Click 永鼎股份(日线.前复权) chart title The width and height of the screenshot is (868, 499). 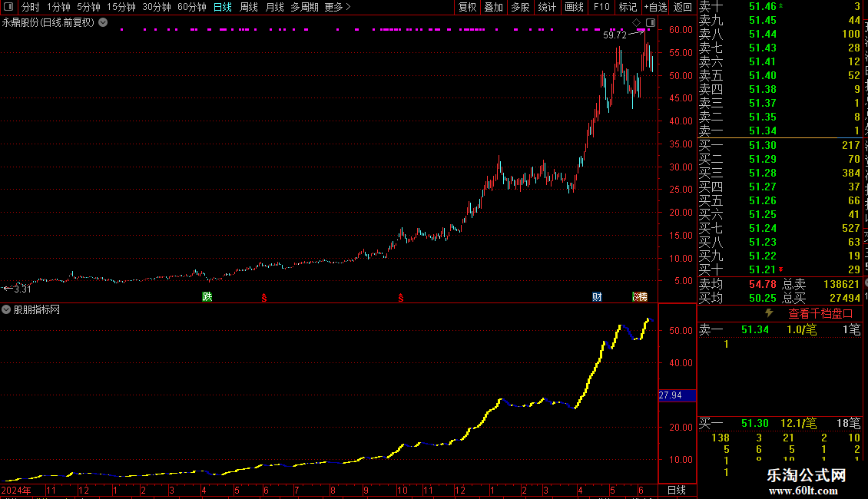tap(48, 23)
